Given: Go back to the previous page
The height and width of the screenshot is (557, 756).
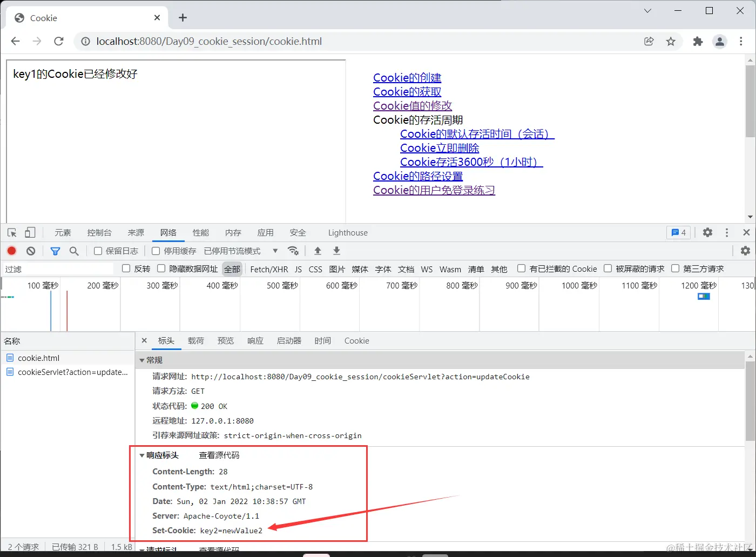Looking at the screenshot, I should [x=15, y=42].
